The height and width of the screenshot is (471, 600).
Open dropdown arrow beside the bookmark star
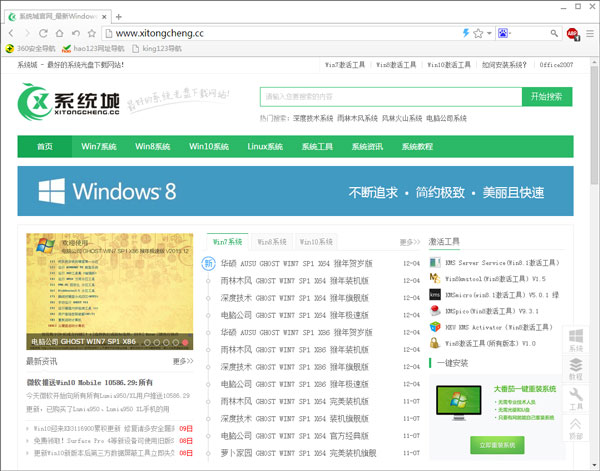(489, 33)
